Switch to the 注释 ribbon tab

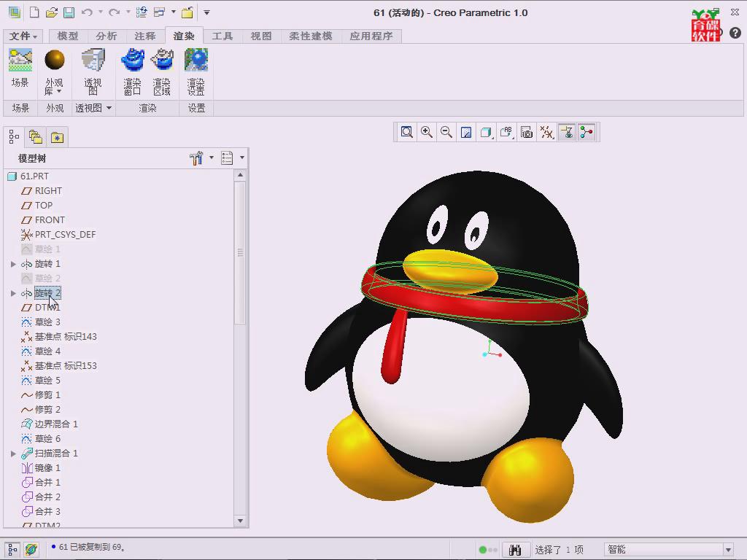pos(145,36)
